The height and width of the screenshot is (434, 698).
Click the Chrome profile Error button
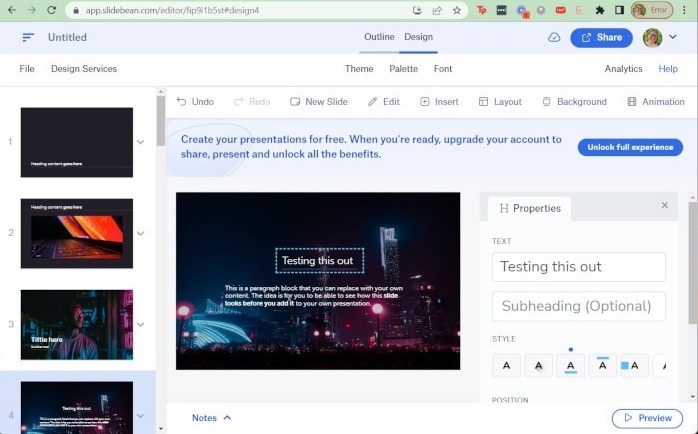652,10
